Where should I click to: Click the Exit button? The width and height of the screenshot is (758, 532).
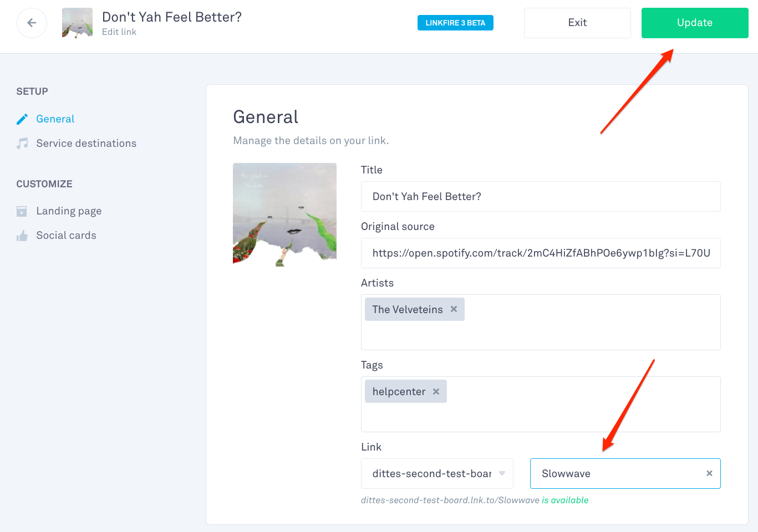coord(577,23)
